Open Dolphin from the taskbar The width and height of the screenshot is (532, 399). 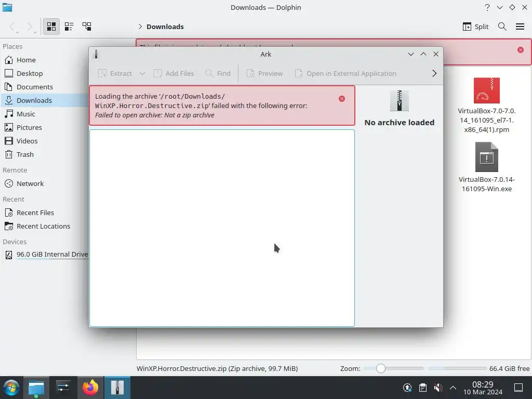click(x=36, y=388)
